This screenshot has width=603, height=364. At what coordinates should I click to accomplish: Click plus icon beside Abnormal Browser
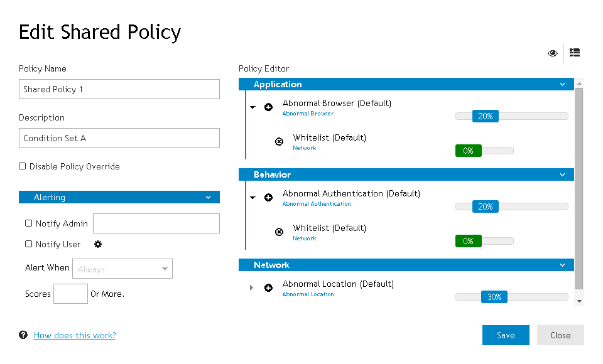[x=268, y=107]
